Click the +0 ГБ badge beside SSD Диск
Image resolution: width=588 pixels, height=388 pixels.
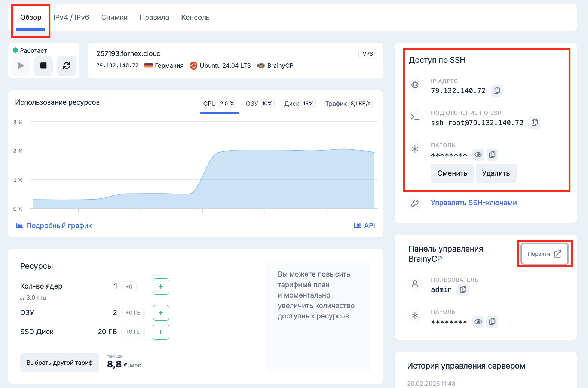tap(133, 332)
